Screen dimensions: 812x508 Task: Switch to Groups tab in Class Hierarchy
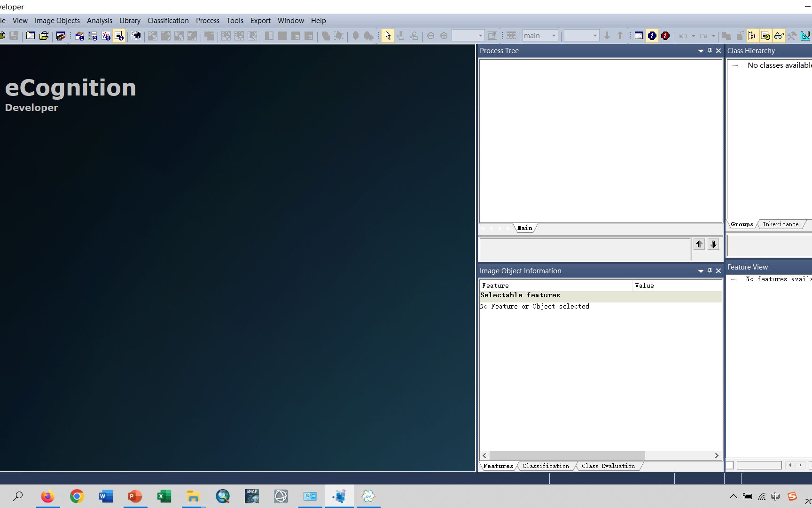click(x=742, y=224)
